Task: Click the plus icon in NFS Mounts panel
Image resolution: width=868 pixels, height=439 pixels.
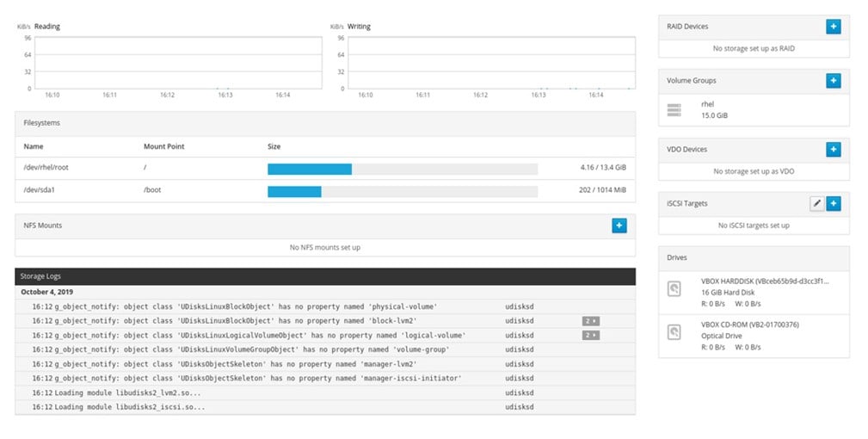Action: (x=619, y=226)
